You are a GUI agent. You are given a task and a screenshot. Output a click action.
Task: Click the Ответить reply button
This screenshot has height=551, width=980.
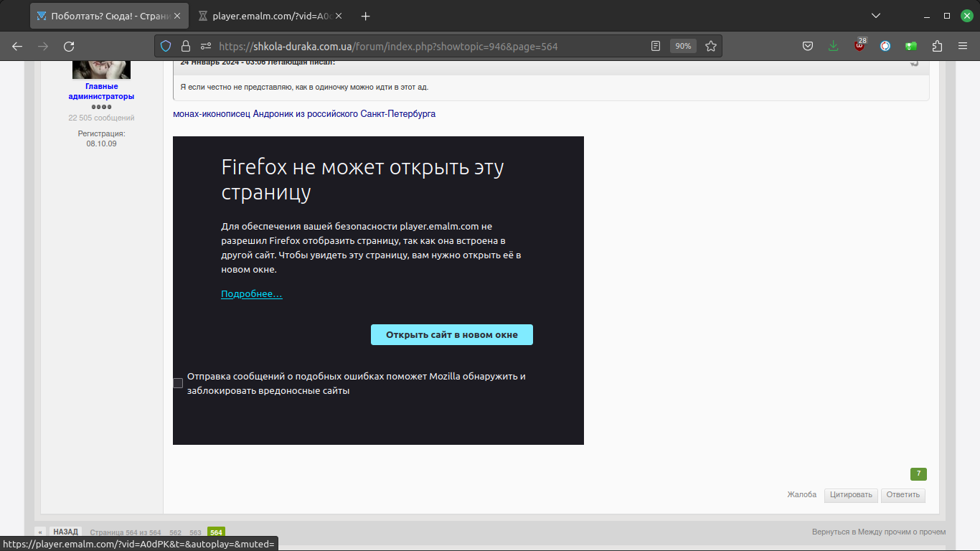[x=903, y=495]
